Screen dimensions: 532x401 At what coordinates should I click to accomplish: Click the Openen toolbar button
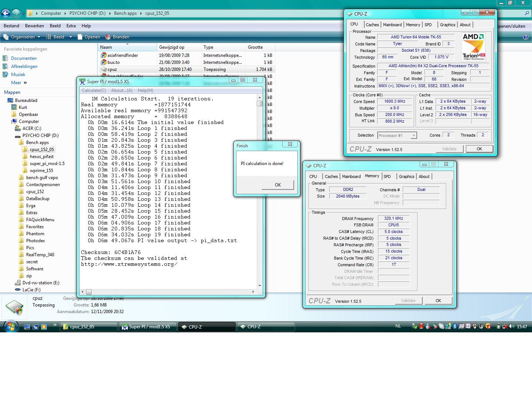[89, 37]
